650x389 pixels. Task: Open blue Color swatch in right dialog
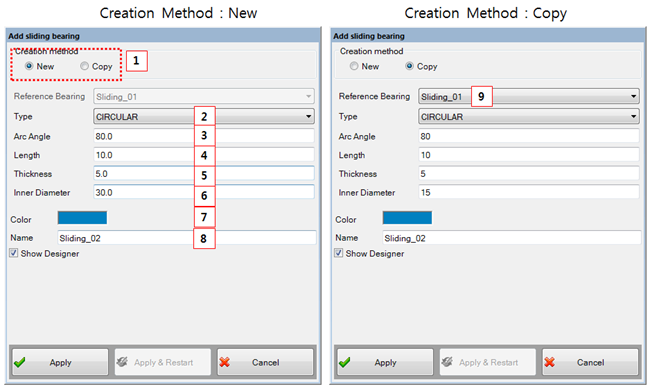(407, 218)
